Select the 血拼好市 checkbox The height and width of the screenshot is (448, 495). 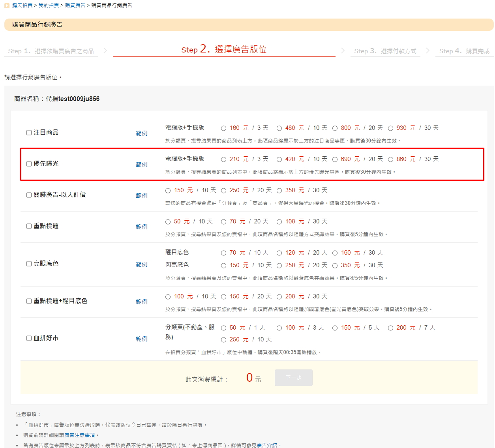(29, 338)
